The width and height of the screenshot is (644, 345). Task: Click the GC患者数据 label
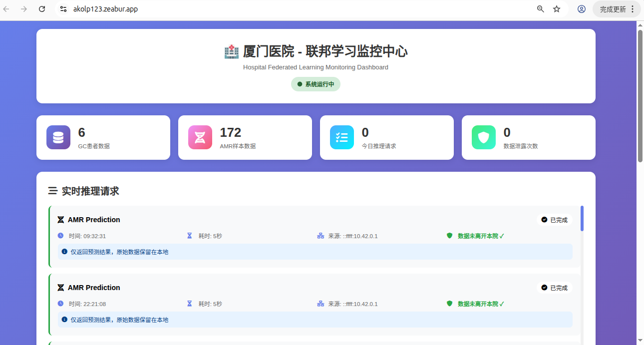pyautogui.click(x=94, y=146)
